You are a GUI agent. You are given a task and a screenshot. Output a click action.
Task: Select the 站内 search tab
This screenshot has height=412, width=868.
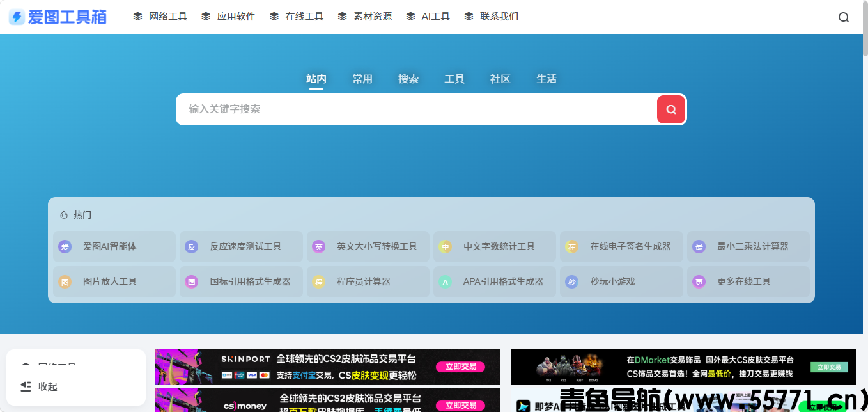[x=316, y=79]
